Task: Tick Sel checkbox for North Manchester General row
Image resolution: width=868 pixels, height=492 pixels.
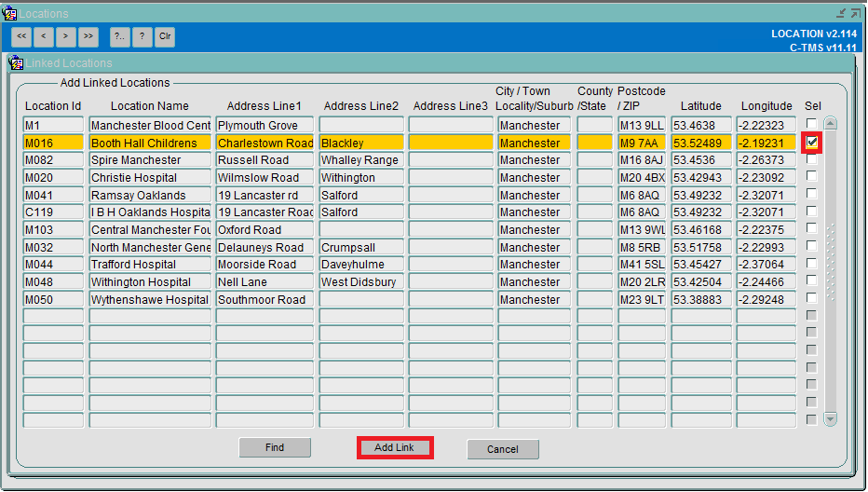Action: point(811,247)
